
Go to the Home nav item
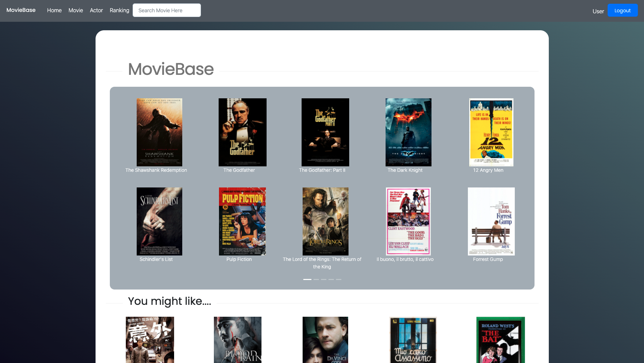point(54,11)
